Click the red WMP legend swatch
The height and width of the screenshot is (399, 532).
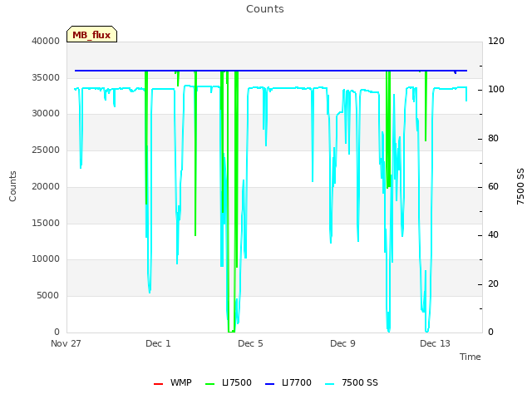tap(159, 384)
